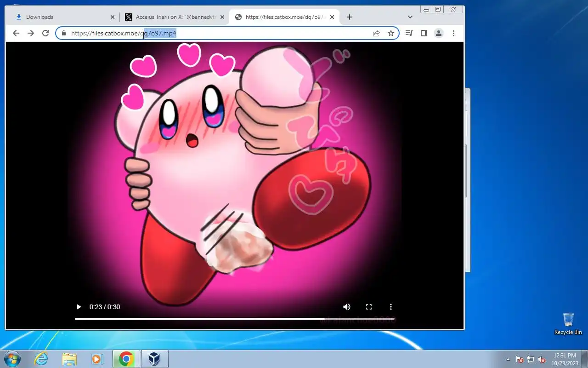Viewport: 588px width, 368px height.
Task: Close the Downloads tab
Action: pyautogui.click(x=113, y=17)
